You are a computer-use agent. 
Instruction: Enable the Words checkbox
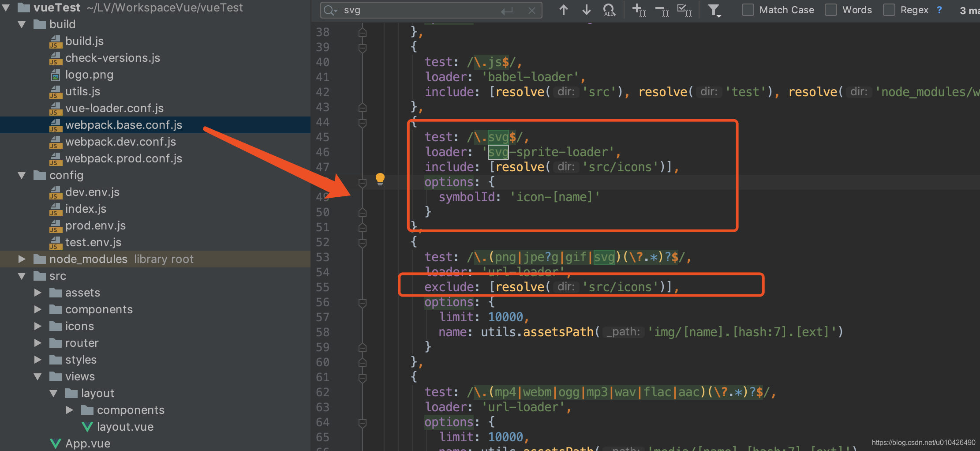pyautogui.click(x=831, y=9)
